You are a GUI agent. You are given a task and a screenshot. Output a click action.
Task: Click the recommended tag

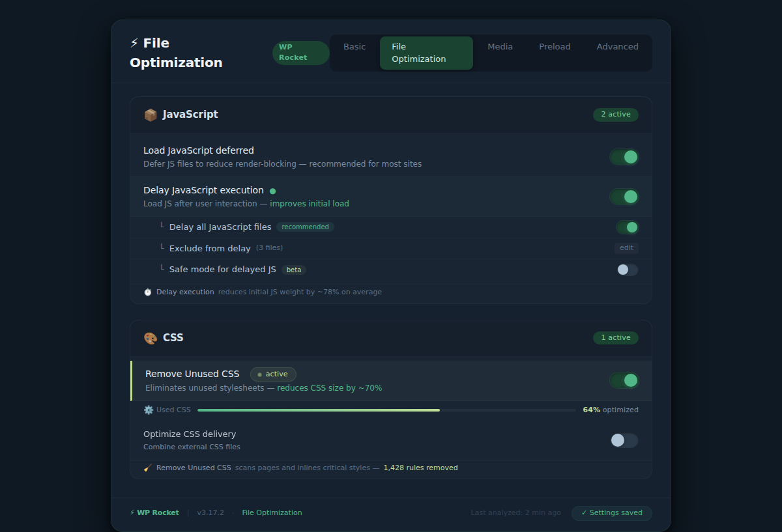click(305, 227)
